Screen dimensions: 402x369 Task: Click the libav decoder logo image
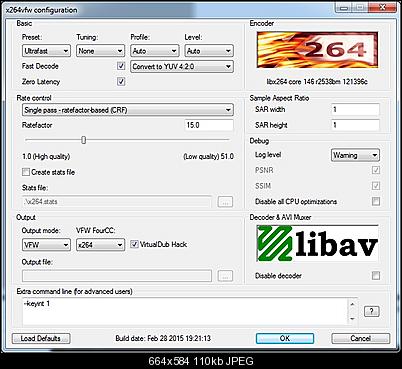(317, 243)
